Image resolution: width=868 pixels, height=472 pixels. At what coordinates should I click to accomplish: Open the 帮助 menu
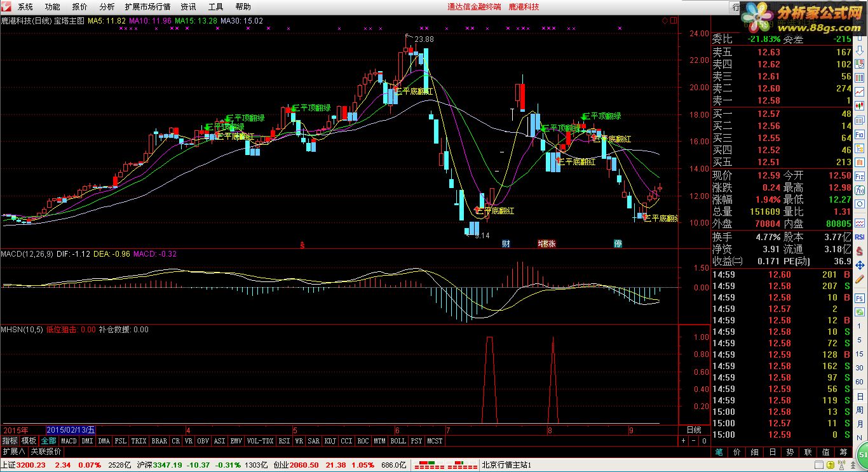(243, 7)
